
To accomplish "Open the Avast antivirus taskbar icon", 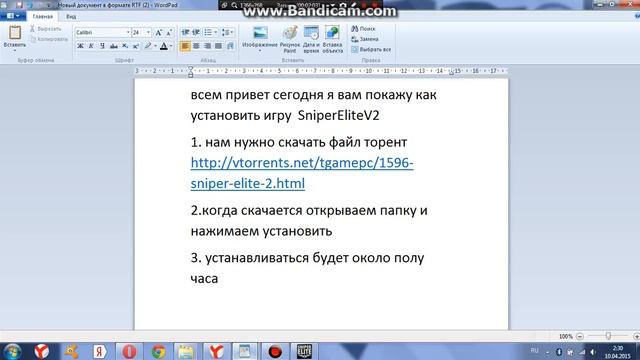I will click(71, 351).
